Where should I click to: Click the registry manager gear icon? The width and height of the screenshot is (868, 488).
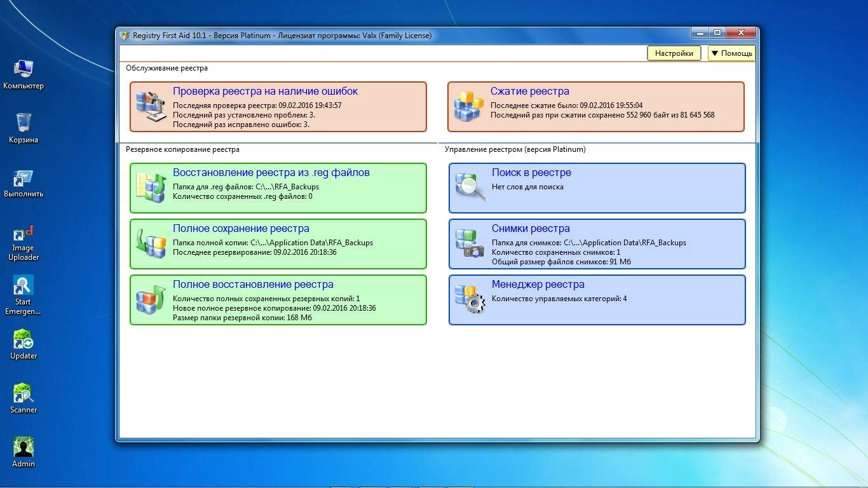coord(470,300)
